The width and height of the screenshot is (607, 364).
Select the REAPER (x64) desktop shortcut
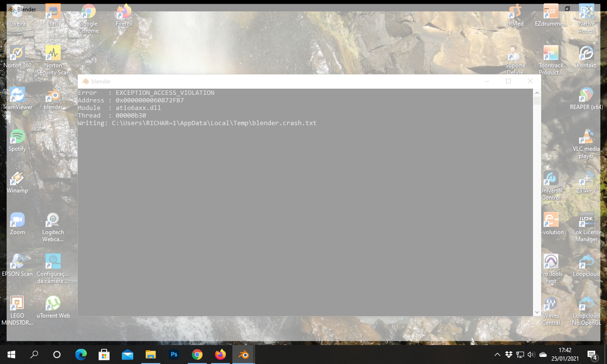point(587,99)
